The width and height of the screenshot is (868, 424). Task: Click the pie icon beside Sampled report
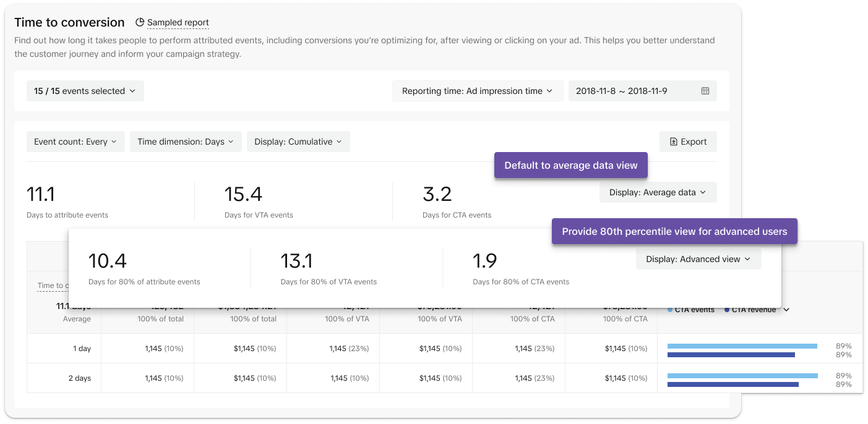tap(140, 22)
